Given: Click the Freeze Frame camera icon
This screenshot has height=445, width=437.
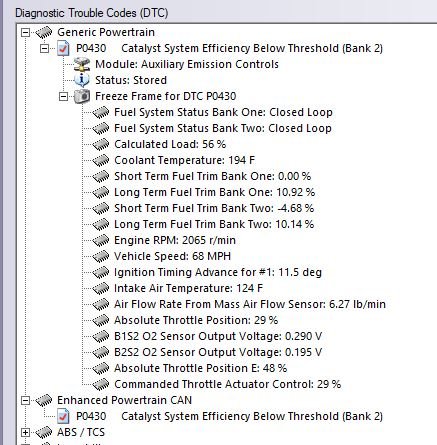Looking at the screenshot, I should [82, 96].
